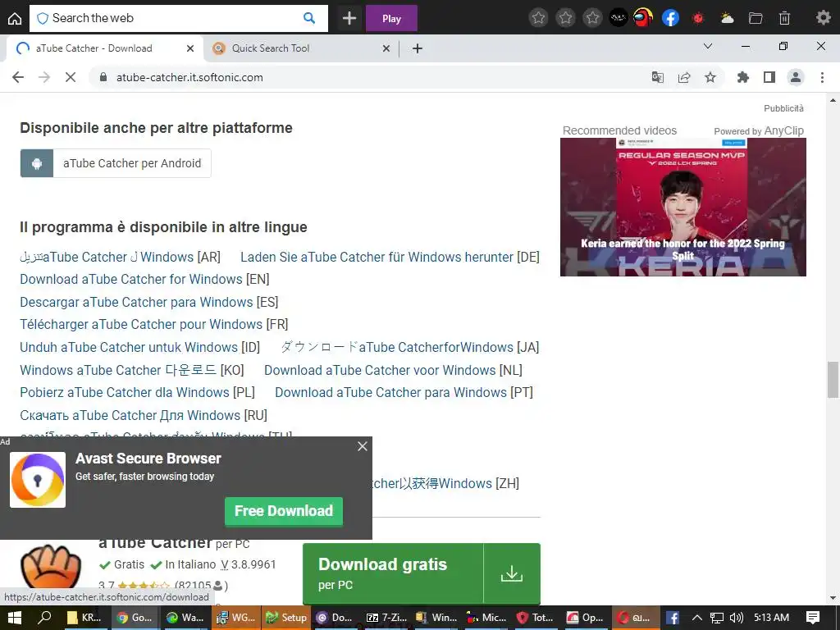This screenshot has height=630, width=840.
Task: Switch to the aTube Catcher - Download tab
Action: click(x=104, y=48)
